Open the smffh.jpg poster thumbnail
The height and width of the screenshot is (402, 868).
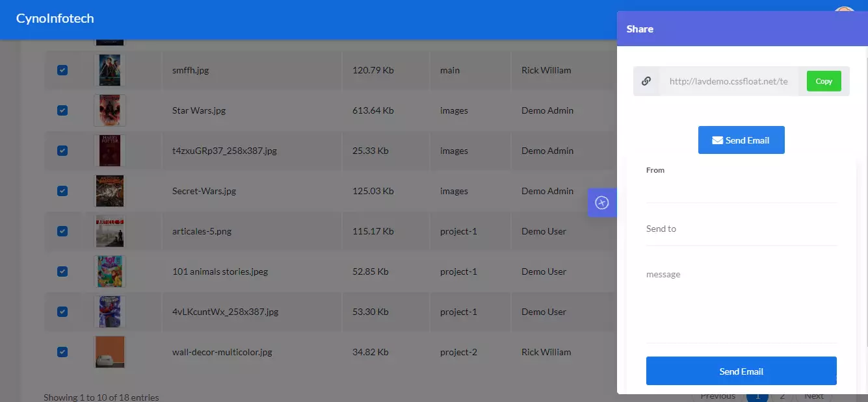pyautogui.click(x=110, y=70)
